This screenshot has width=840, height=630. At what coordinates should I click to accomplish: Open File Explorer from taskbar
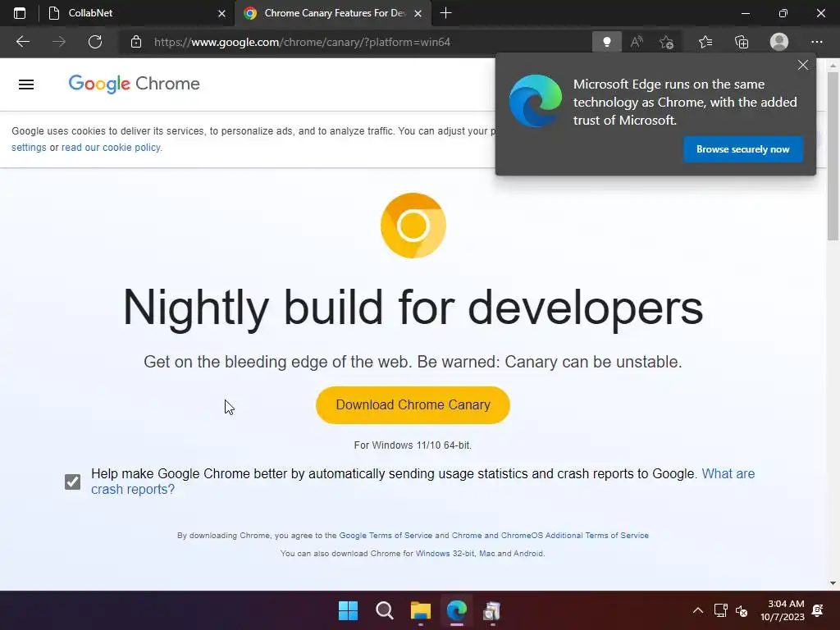point(421,610)
